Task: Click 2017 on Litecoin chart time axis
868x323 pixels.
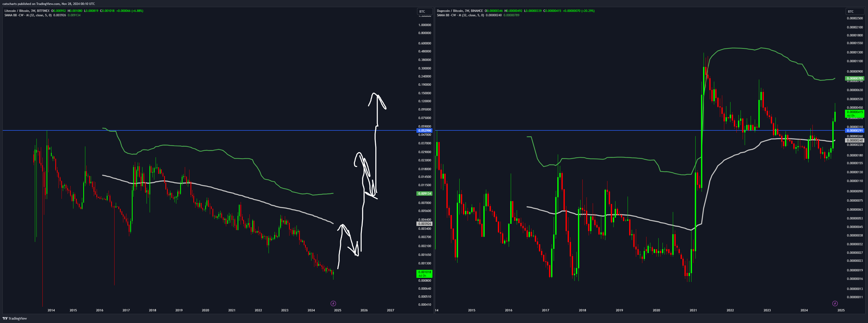Action: click(x=126, y=310)
